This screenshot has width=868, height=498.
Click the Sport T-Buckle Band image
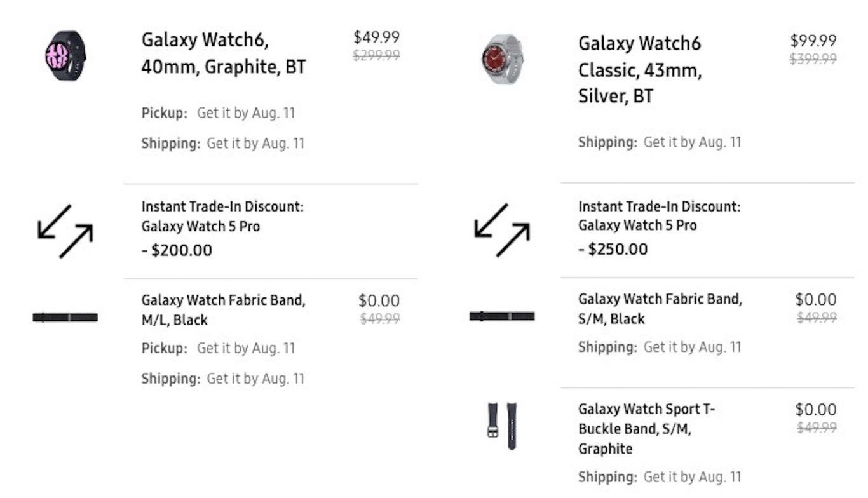pos(502,426)
